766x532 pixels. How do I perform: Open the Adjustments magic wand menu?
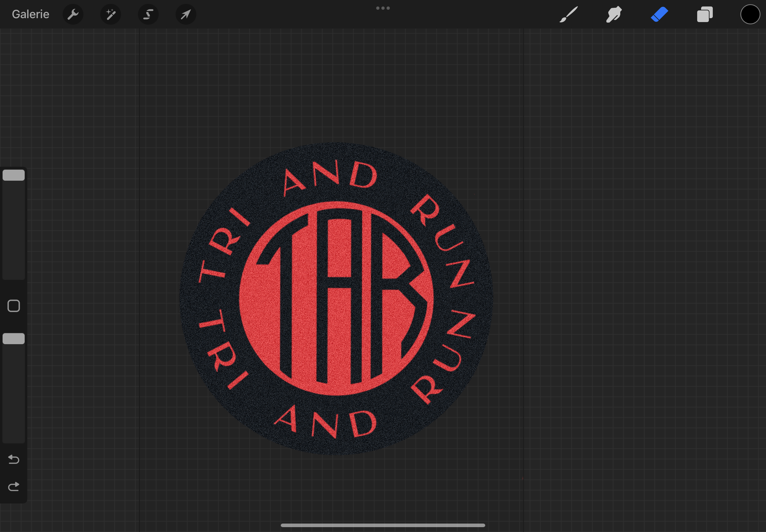coord(110,14)
